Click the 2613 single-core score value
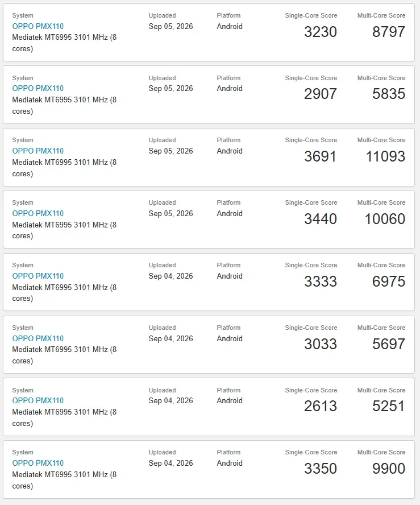420x505 pixels. click(x=320, y=406)
